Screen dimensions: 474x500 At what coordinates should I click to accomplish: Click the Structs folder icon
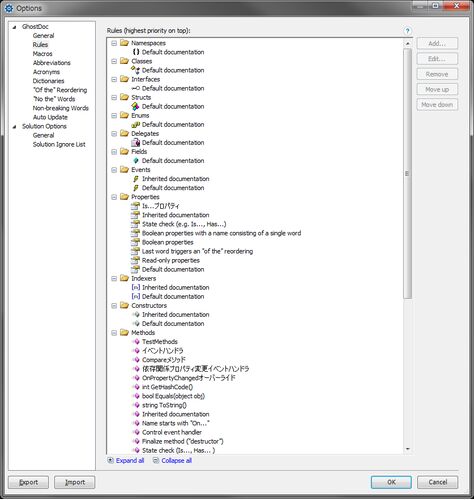(x=124, y=97)
